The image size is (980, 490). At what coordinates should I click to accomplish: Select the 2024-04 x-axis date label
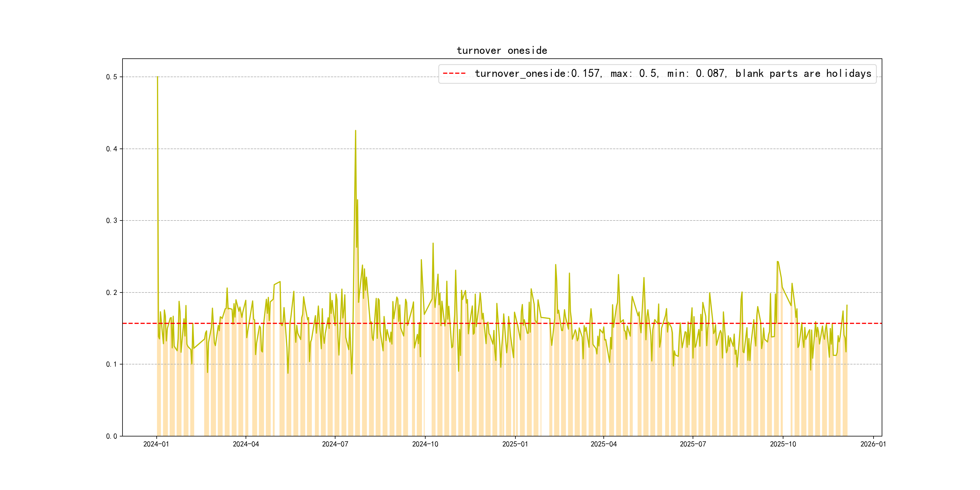(x=246, y=444)
